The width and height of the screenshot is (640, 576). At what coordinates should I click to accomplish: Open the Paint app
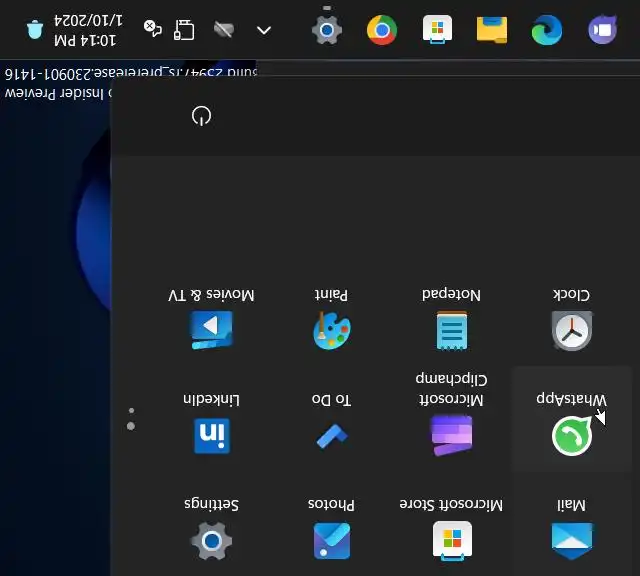pos(331,320)
